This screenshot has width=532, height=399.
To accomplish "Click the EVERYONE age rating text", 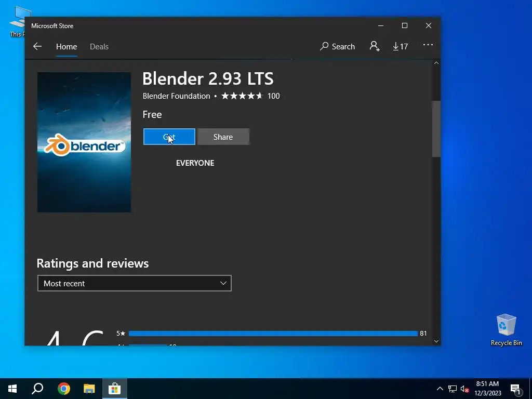I will (195, 163).
